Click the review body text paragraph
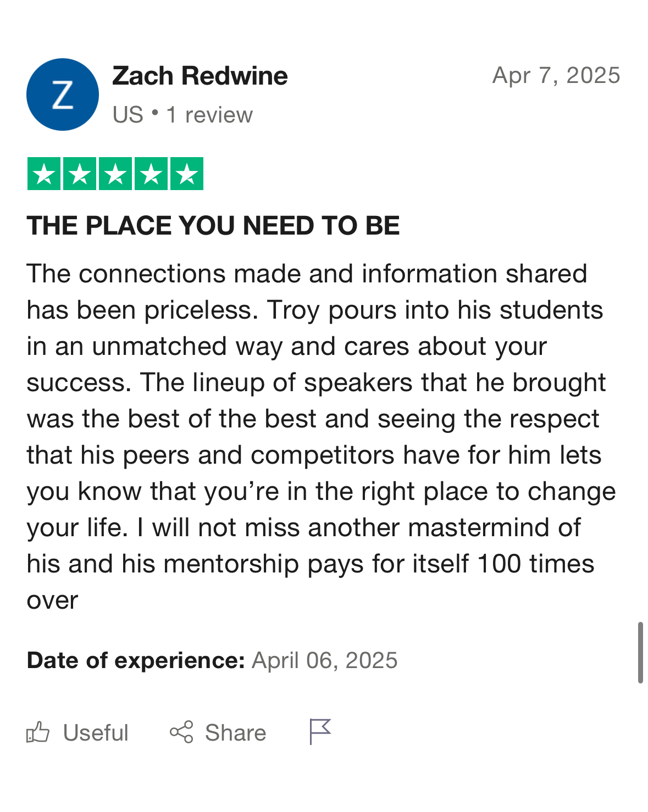Viewport: 648px width, 812px height. pyautogui.click(x=322, y=437)
